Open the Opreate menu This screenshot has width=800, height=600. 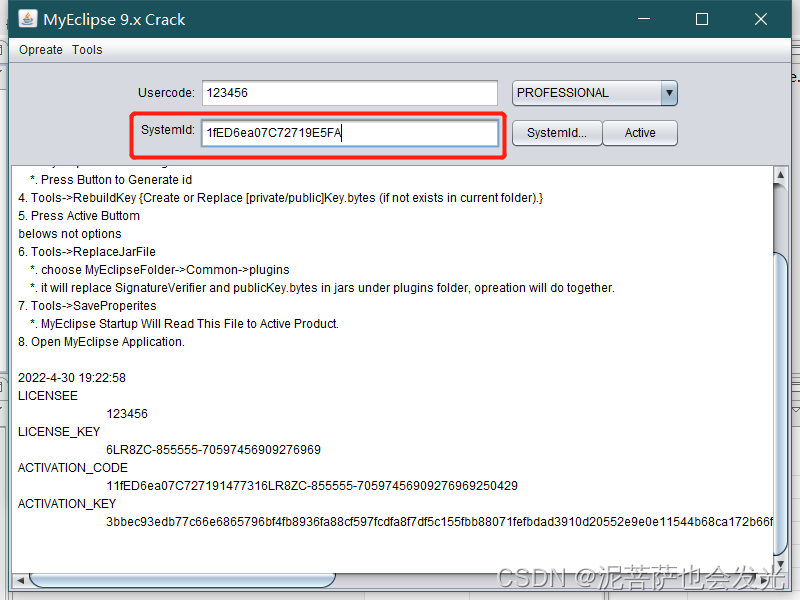[41, 50]
